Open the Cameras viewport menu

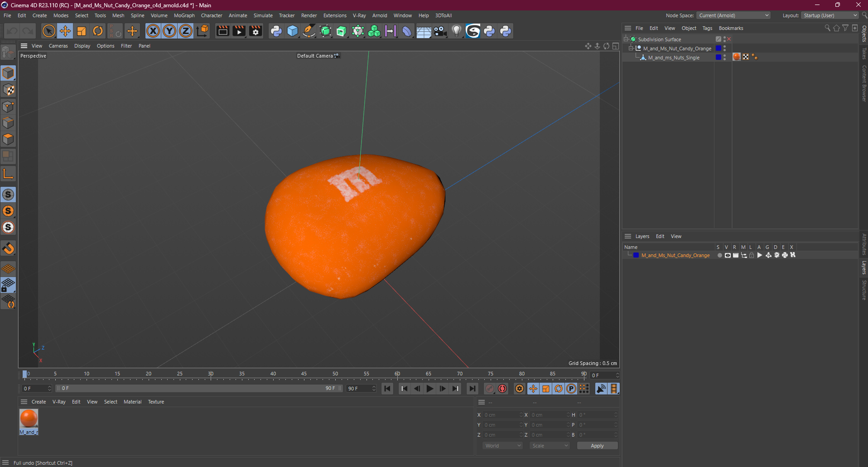click(x=58, y=46)
